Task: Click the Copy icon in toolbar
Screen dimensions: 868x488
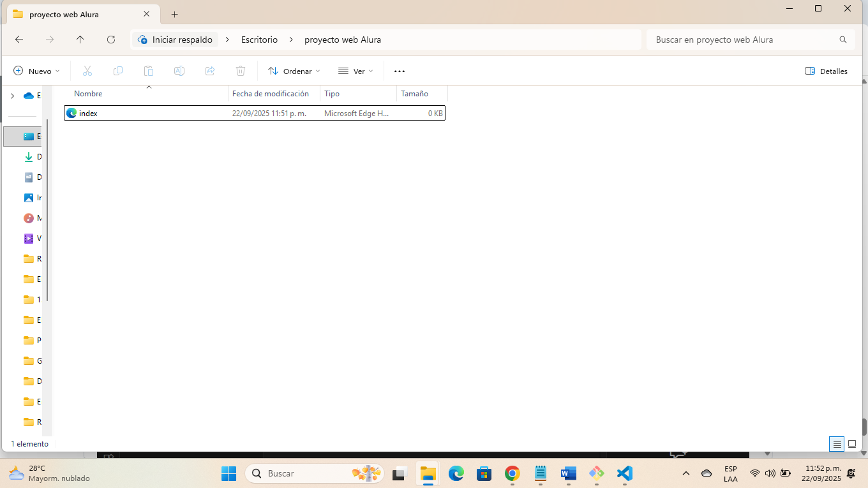Action: click(x=118, y=71)
